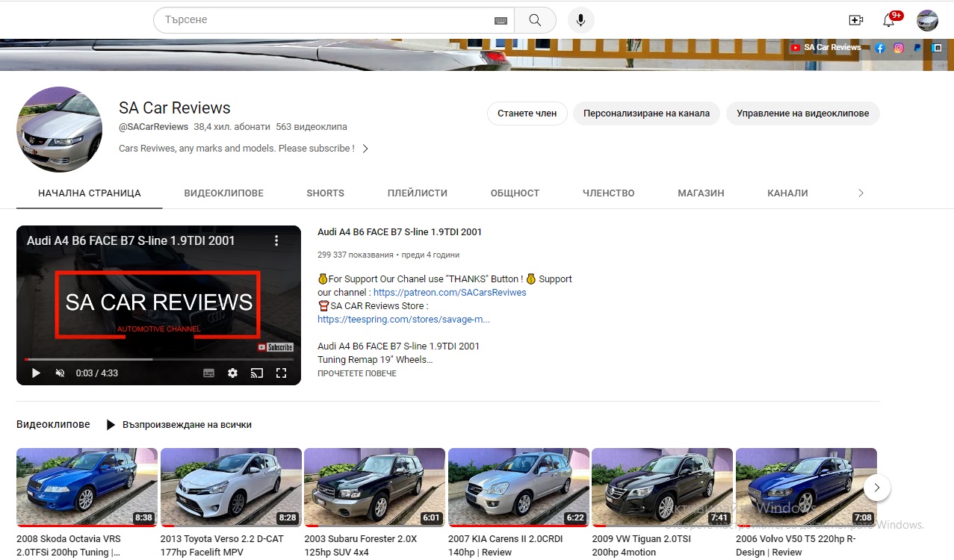Image resolution: width=954 pixels, height=560 pixels.
Task: Toggle subtitles in the video player
Action: tap(209, 373)
